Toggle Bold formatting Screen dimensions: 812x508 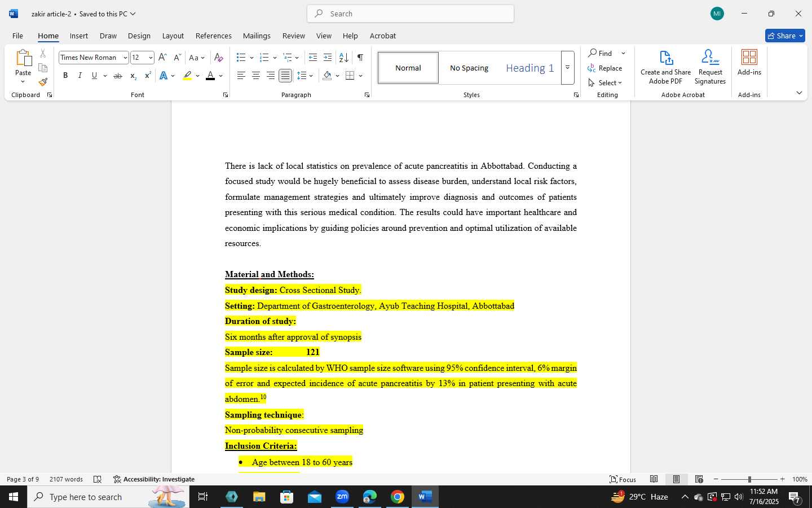point(65,76)
